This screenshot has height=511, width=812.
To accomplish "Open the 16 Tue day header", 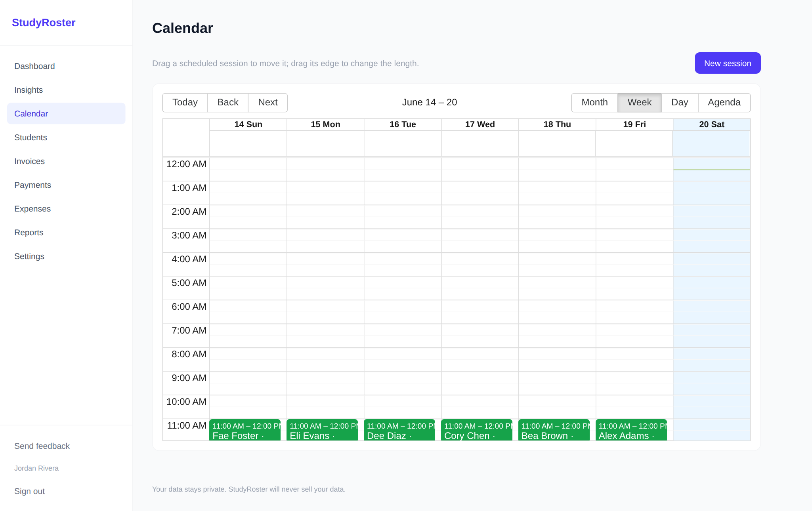I will click(x=403, y=124).
